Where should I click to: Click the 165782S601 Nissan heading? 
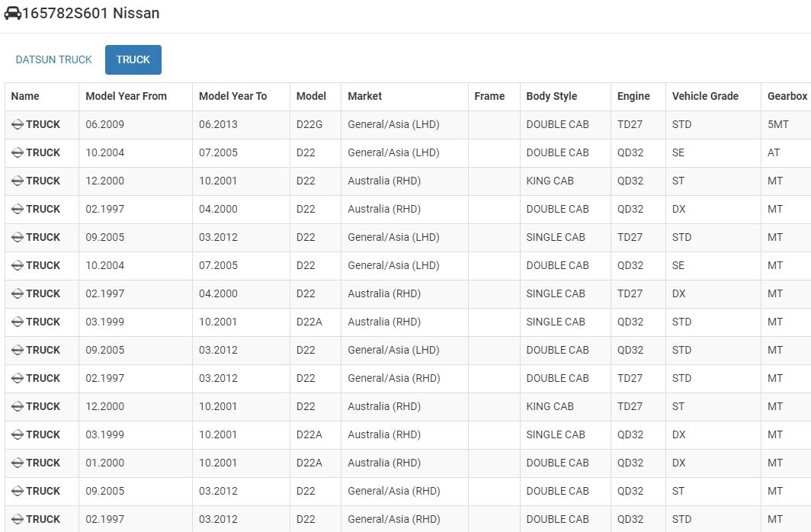[x=91, y=13]
